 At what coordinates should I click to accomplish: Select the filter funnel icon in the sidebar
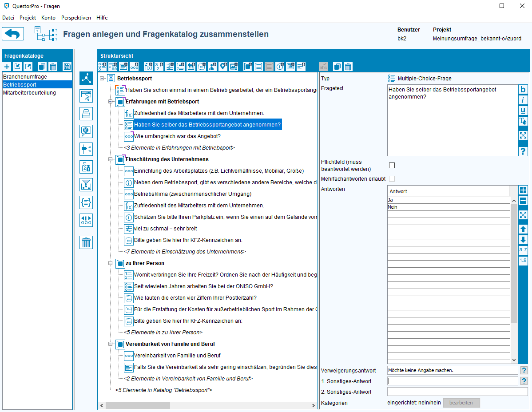86,184
